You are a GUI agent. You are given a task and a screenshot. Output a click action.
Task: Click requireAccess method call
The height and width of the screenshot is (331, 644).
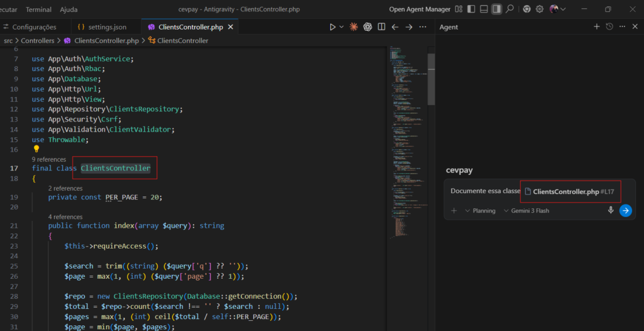[x=119, y=246]
